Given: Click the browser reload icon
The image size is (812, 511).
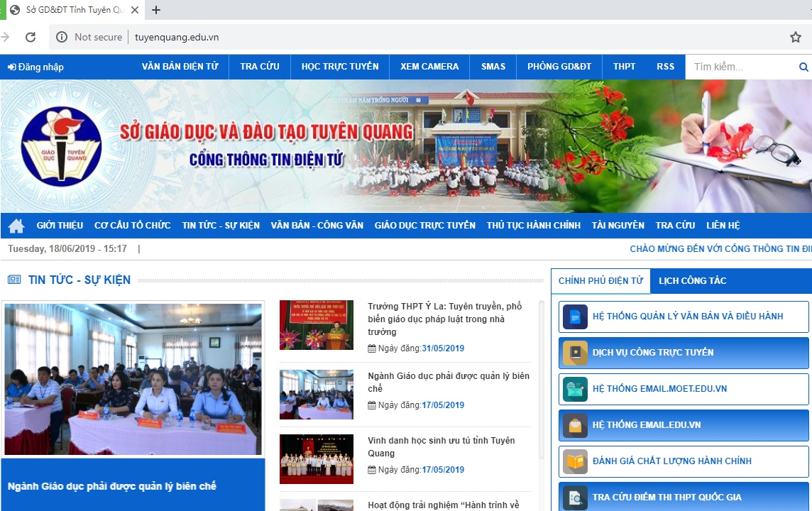Looking at the screenshot, I should [30, 37].
